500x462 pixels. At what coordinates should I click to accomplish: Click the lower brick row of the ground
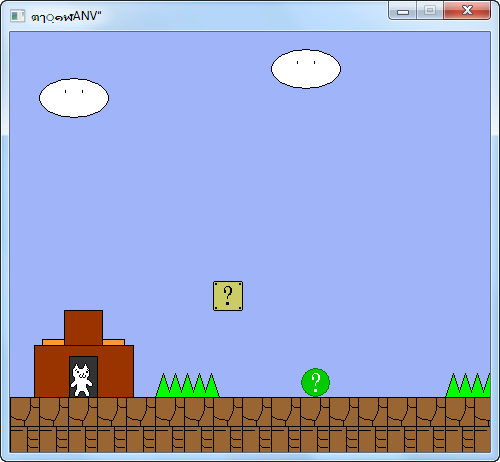click(x=250, y=440)
